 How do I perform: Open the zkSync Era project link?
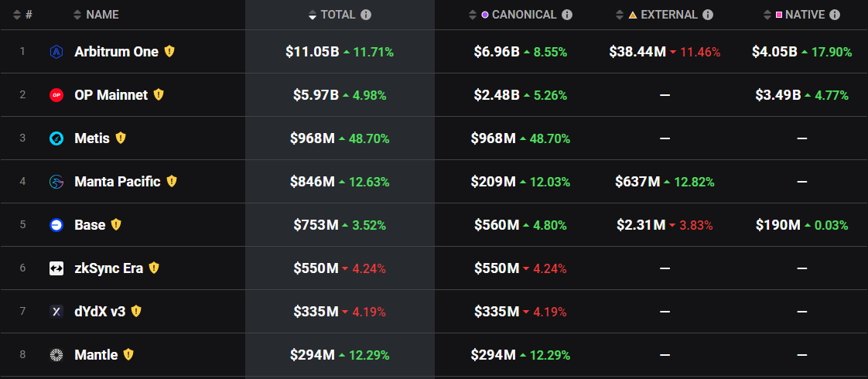[108, 268]
